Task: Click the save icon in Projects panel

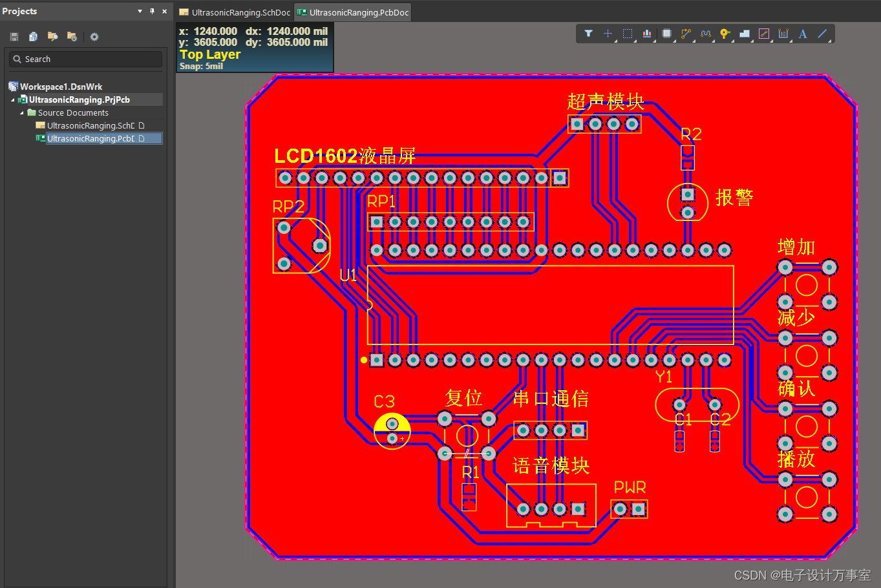Action: coord(14,37)
